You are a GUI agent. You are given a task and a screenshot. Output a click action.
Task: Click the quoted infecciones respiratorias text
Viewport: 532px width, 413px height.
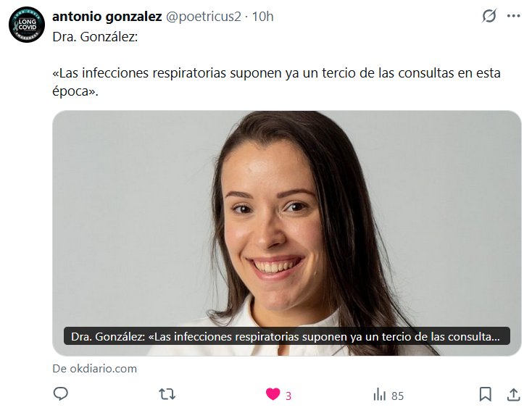pyautogui.click(x=277, y=82)
